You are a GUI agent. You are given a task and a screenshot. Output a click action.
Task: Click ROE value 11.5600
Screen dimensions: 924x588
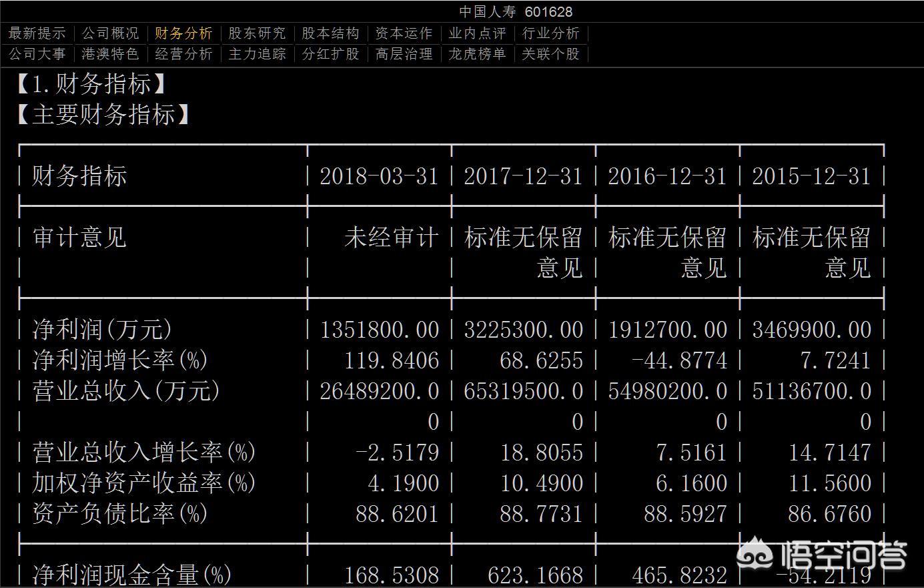(830, 484)
